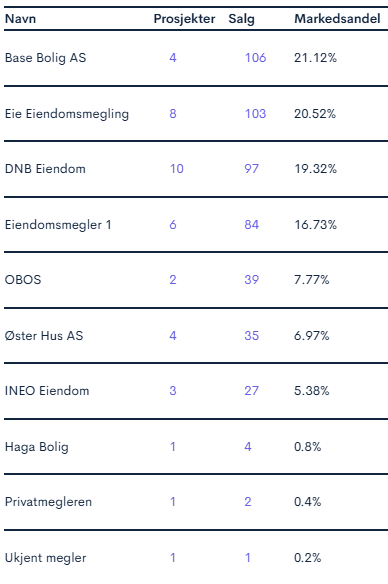
Task: Click Haga Bolig sales number 4
Action: [x=248, y=447]
